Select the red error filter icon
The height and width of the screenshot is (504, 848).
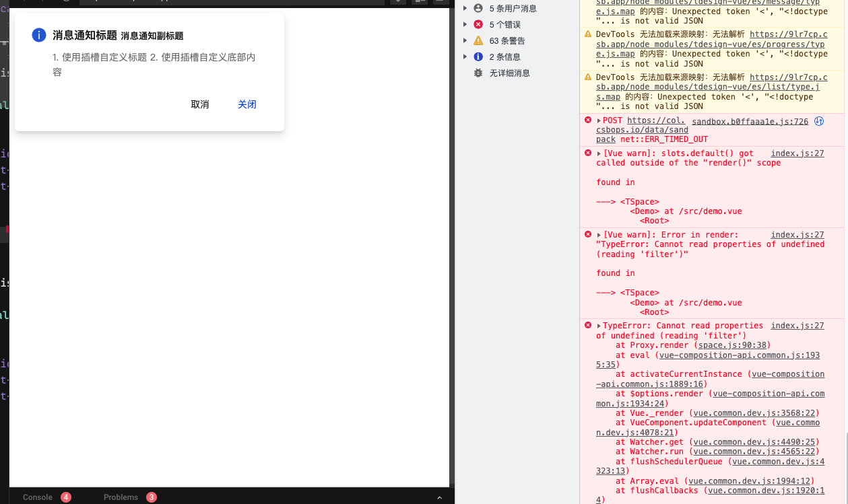click(478, 24)
